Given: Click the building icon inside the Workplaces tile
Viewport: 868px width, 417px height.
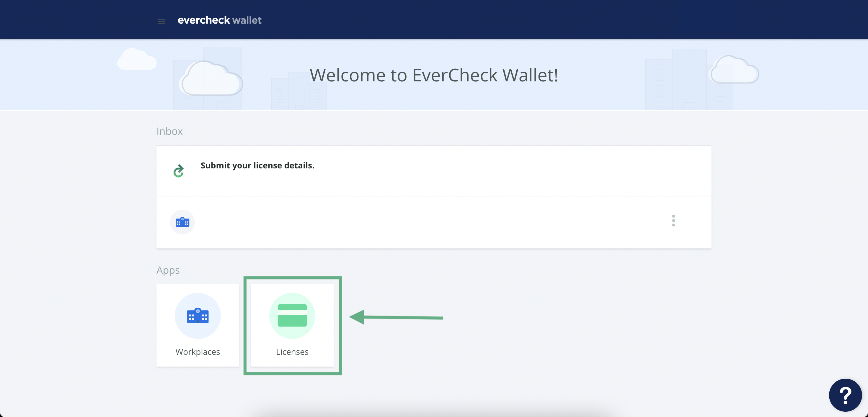Looking at the screenshot, I should click(x=198, y=315).
